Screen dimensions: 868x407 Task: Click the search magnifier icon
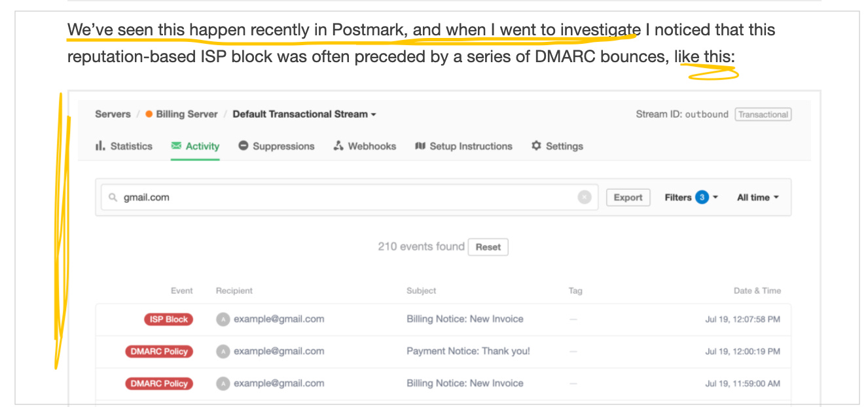(x=113, y=198)
